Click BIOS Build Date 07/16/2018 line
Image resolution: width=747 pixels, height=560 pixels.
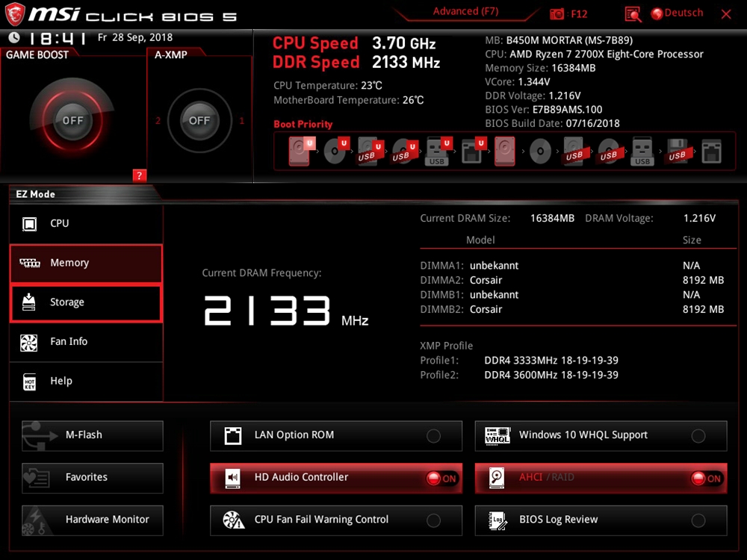tap(552, 123)
